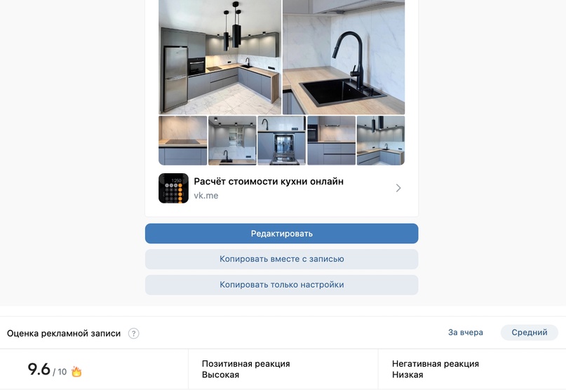Click the calculator app icon

[x=173, y=188]
